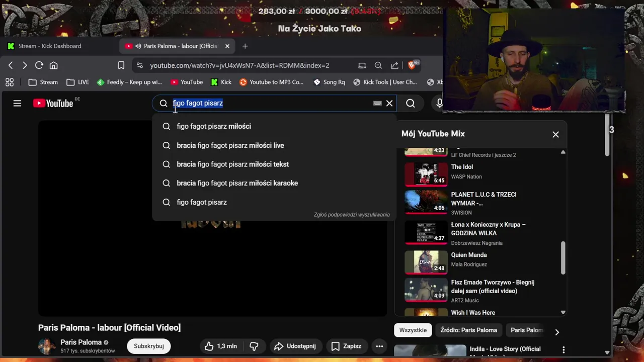
Task: Open the LIVE bookmarks folder
Action: [78, 82]
